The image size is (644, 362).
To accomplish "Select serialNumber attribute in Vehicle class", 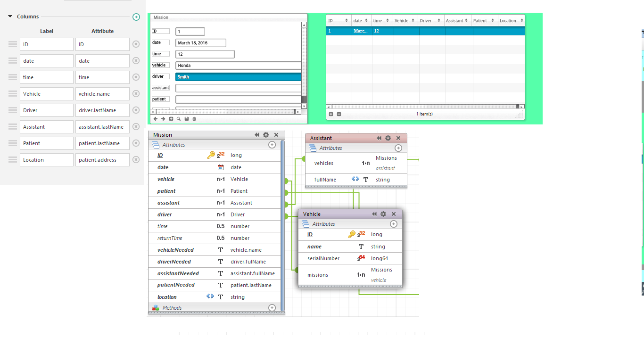I will 350,258.
